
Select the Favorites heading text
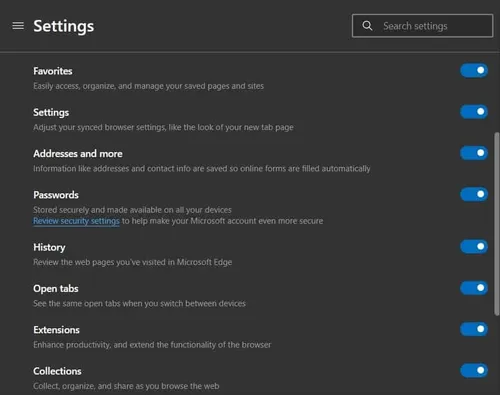[53, 71]
